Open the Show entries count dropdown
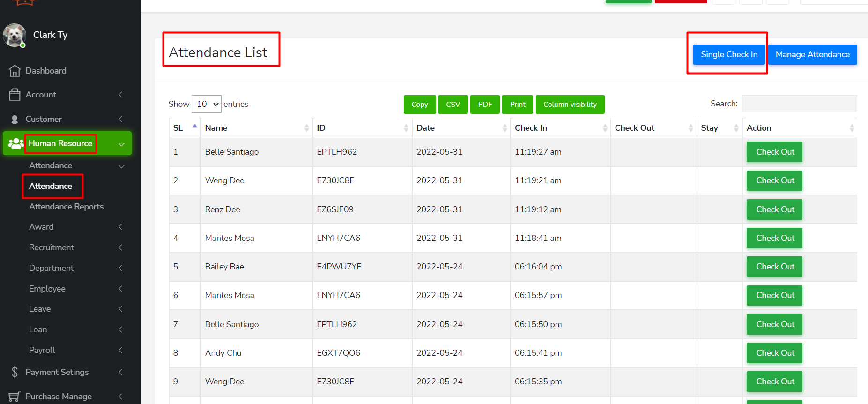868x404 pixels. pos(207,104)
